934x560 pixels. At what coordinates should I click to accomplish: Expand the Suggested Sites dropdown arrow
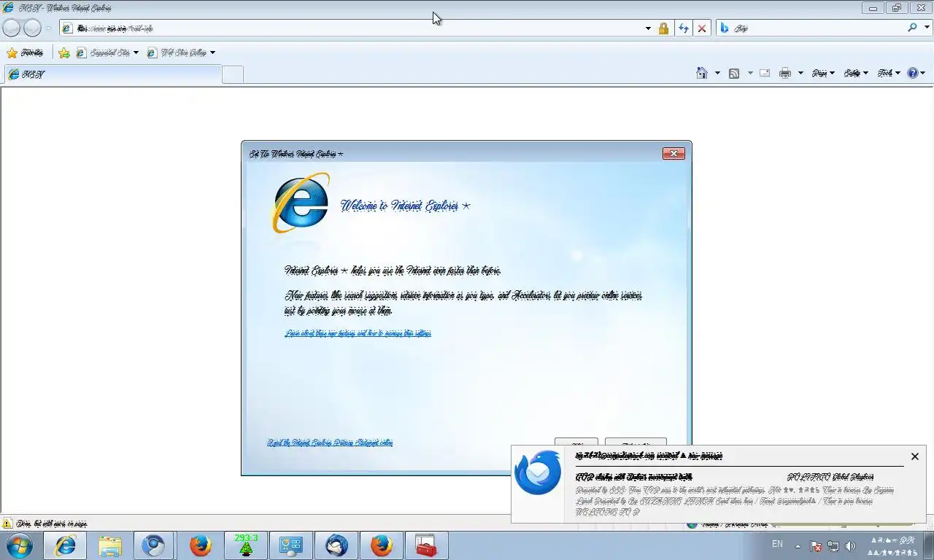[136, 52]
